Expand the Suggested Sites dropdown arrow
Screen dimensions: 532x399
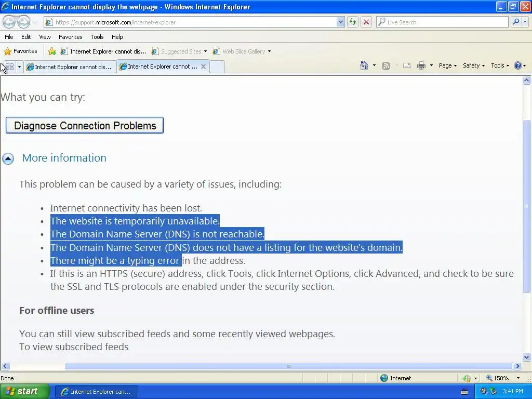205,51
